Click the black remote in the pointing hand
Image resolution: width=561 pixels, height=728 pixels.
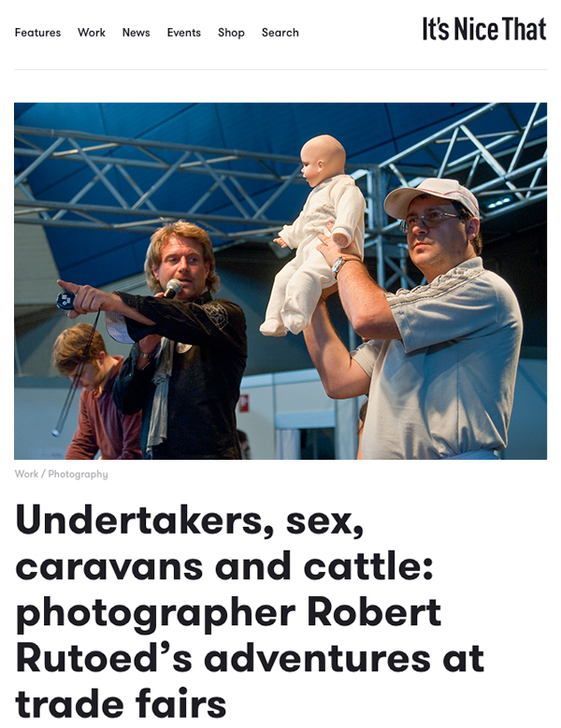tap(65, 300)
